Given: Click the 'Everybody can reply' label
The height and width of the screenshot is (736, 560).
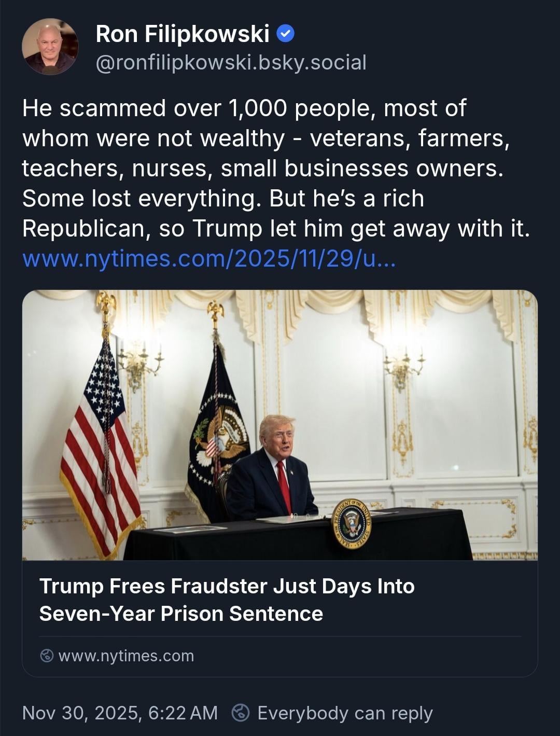Looking at the screenshot, I should (345, 713).
